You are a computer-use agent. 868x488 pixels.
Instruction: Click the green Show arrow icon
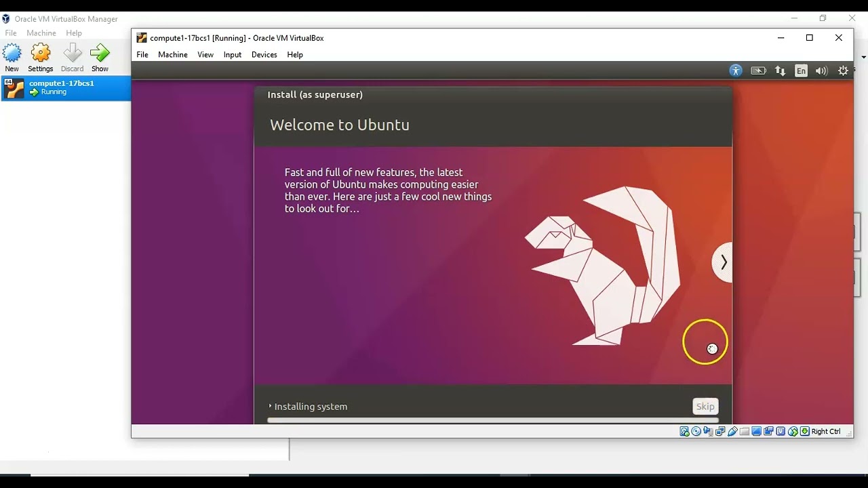click(x=100, y=53)
